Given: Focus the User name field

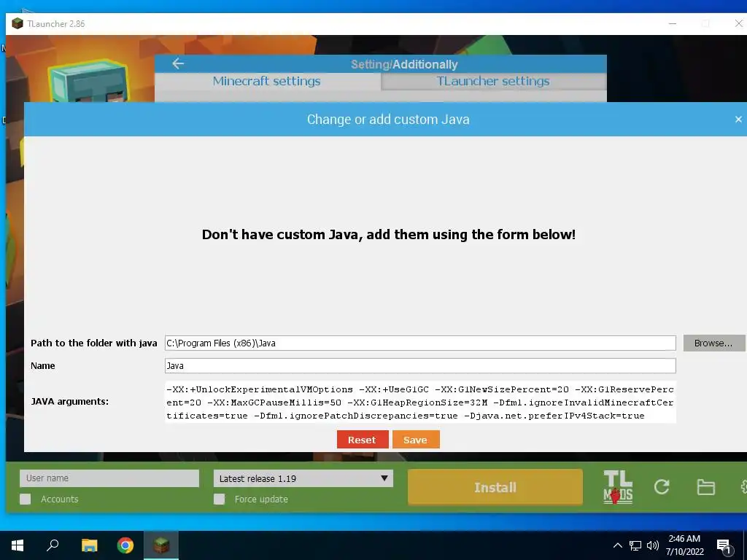Looking at the screenshot, I should 109,478.
